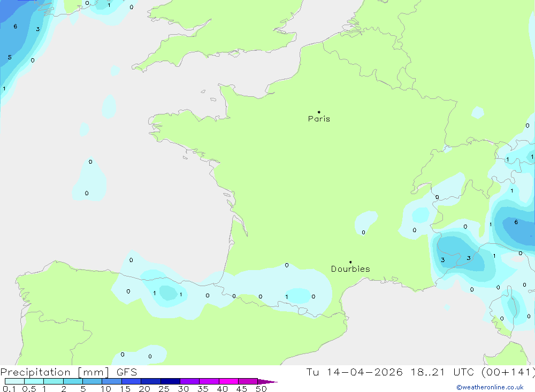Pick the 5–10 mm legend swatch
535x392 pixels.
pos(92,381)
